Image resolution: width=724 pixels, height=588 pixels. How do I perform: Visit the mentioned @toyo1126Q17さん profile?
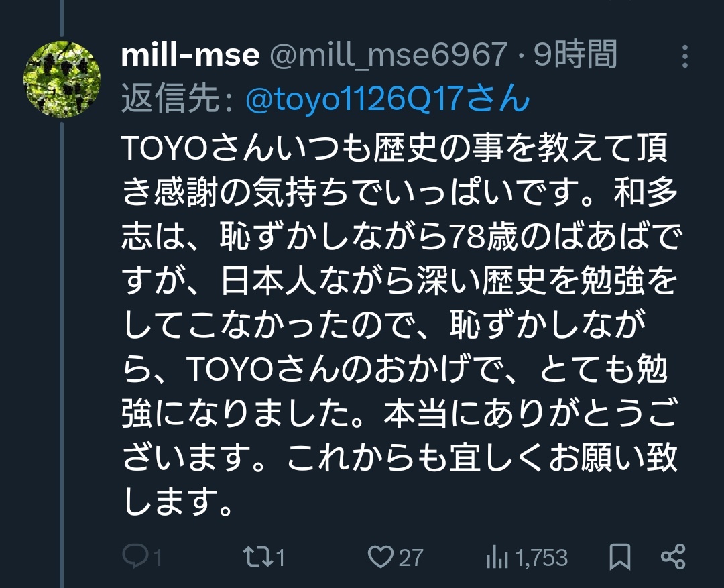click(387, 99)
